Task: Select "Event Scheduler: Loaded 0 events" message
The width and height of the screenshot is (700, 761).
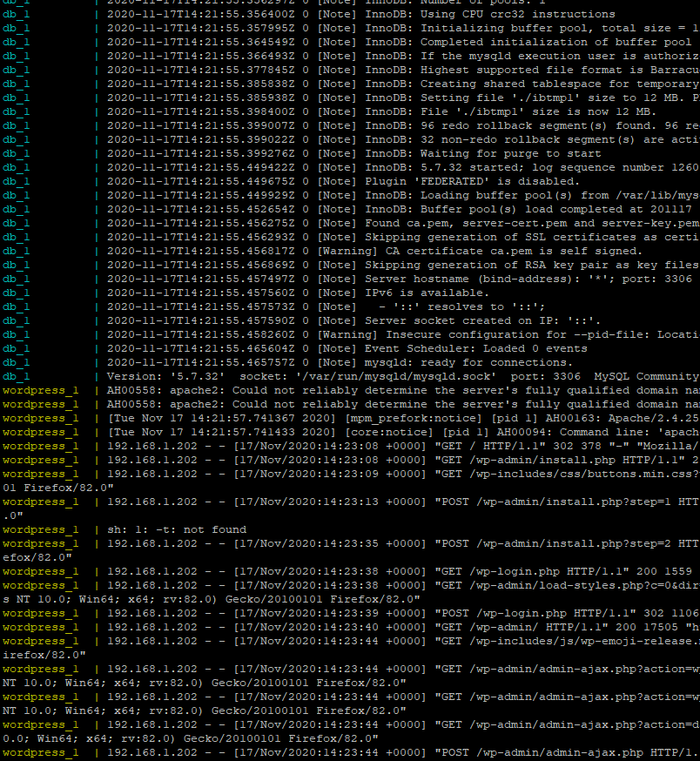Action: pos(476,349)
